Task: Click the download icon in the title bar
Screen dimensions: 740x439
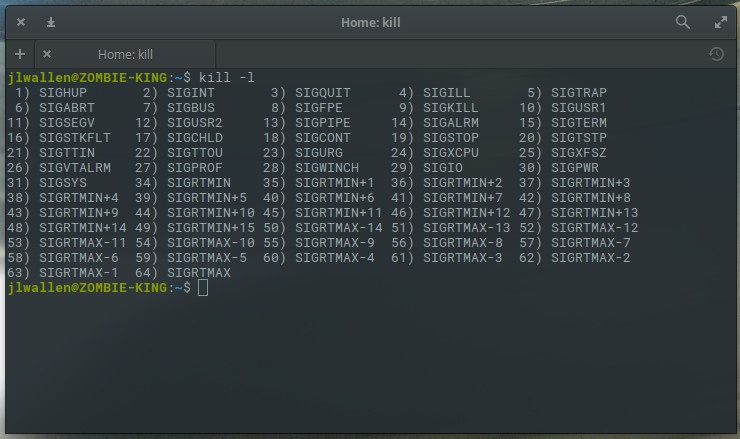Action: (x=50, y=22)
